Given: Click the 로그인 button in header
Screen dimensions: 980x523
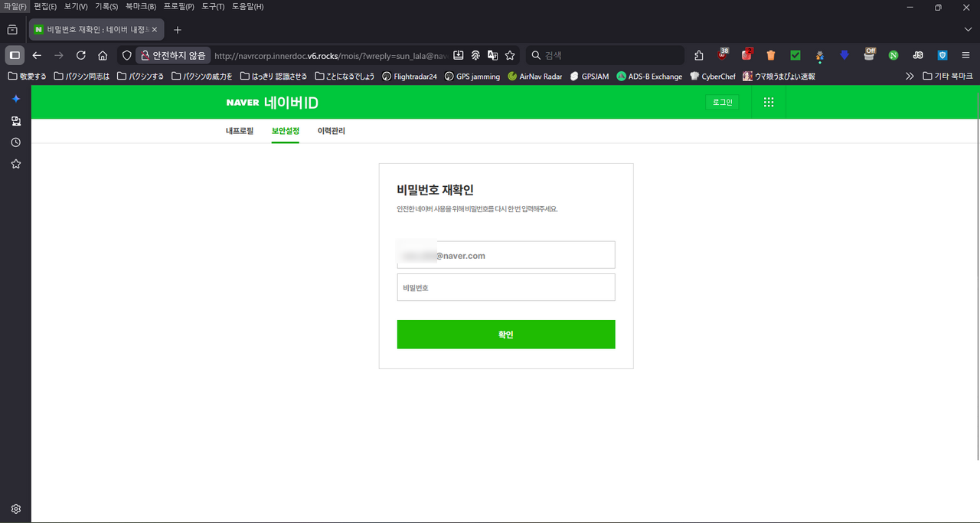Looking at the screenshot, I should coord(722,102).
